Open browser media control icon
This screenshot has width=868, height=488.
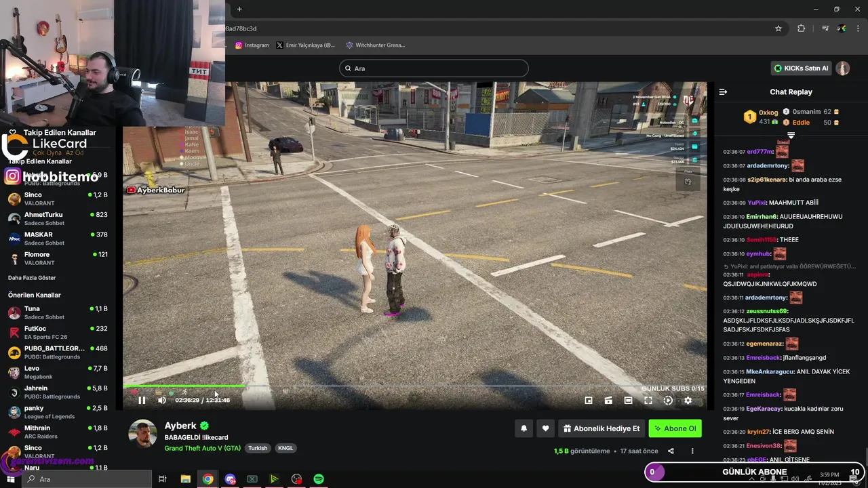[825, 28]
